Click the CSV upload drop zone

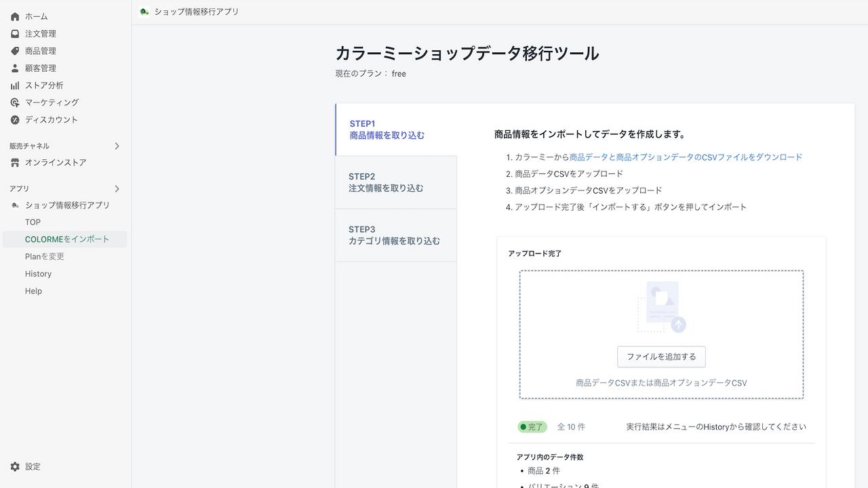[x=661, y=335]
